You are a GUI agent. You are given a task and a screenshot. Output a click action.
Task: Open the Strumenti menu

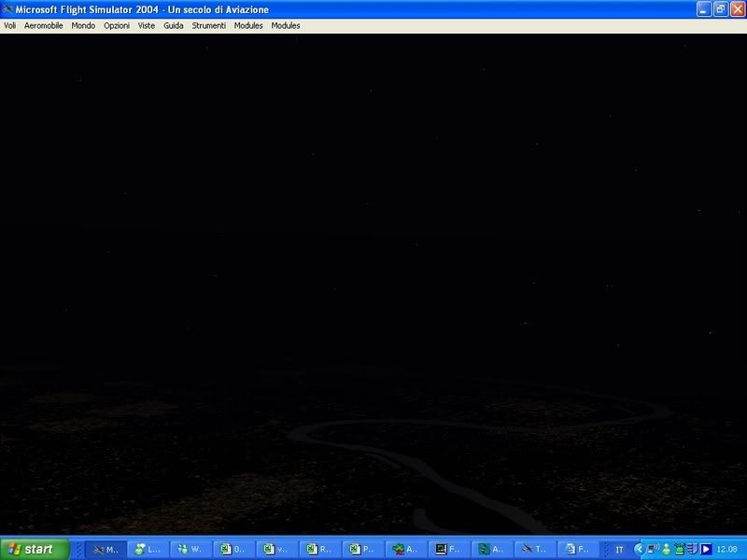click(208, 26)
